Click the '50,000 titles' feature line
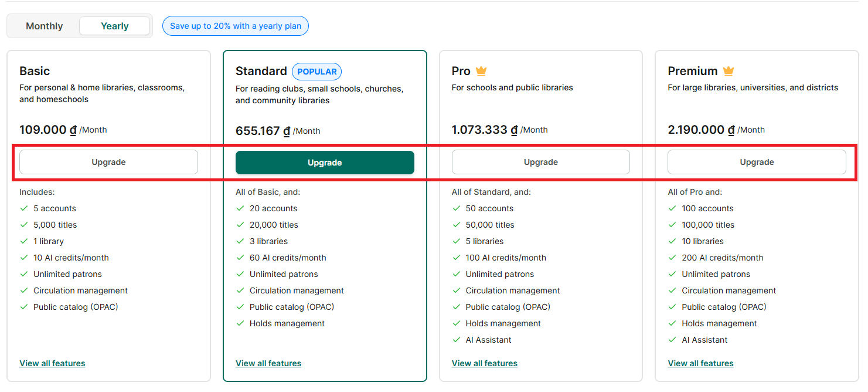The image size is (868, 392). (x=490, y=225)
